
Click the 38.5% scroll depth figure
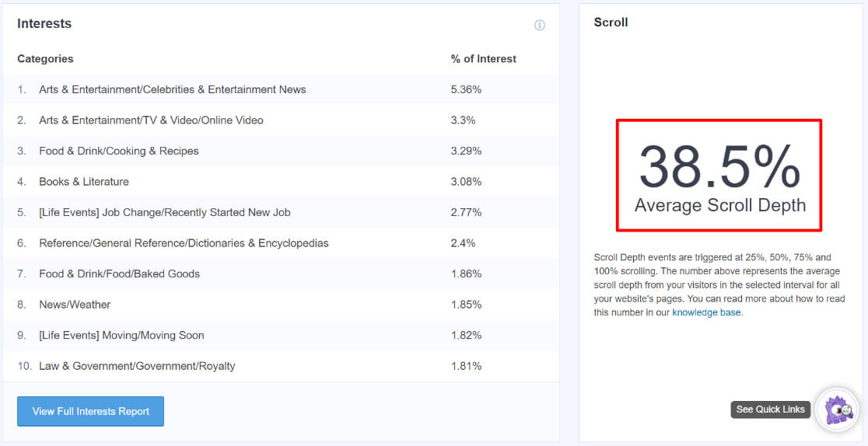[719, 167]
